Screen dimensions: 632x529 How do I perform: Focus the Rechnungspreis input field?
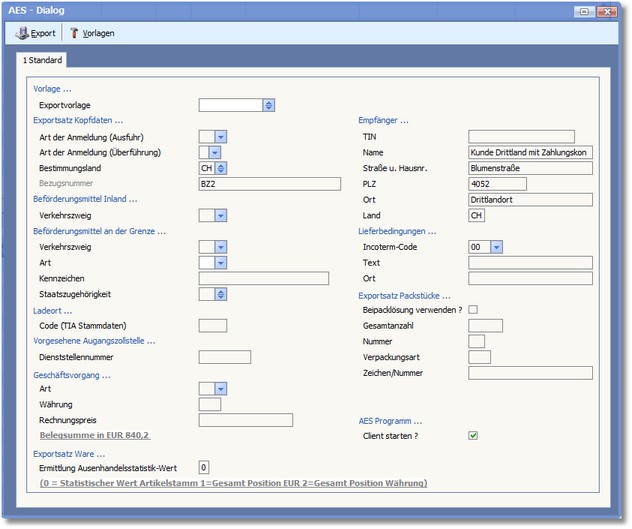click(245, 420)
